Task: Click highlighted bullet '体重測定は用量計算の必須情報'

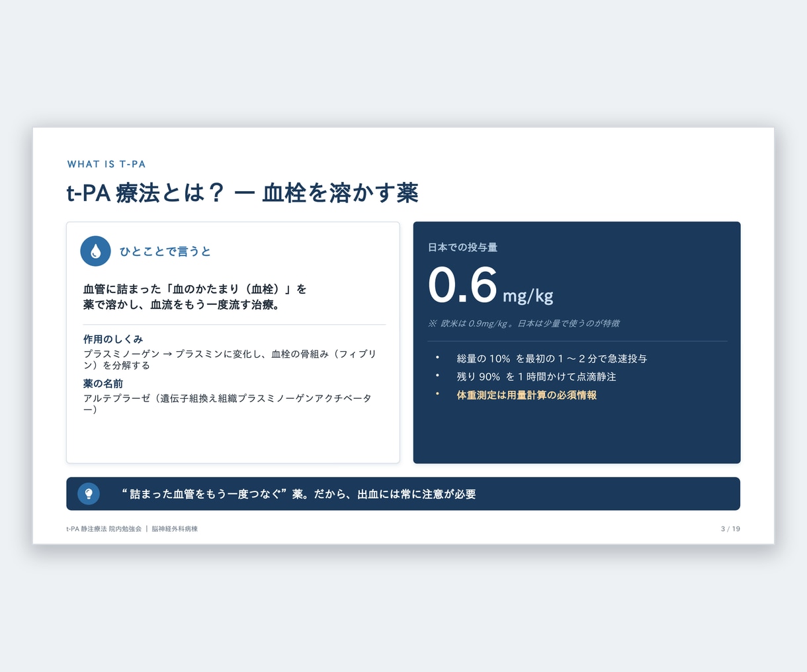Action: [527, 395]
